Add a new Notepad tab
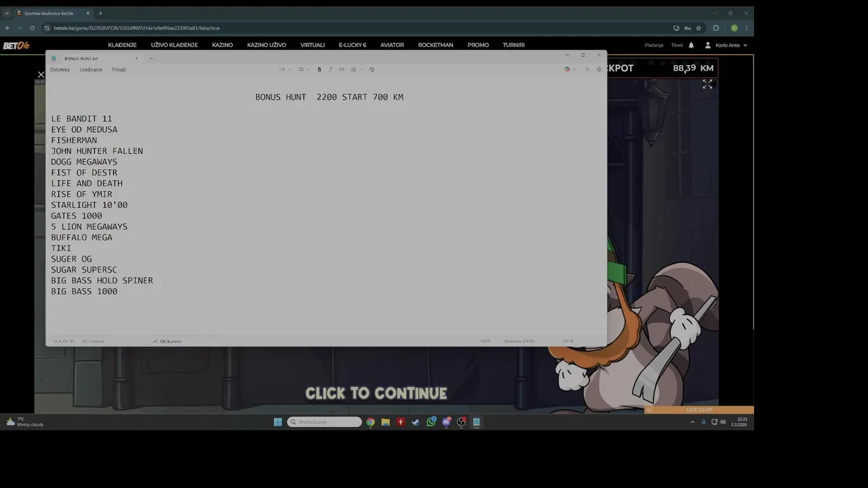 click(151, 58)
